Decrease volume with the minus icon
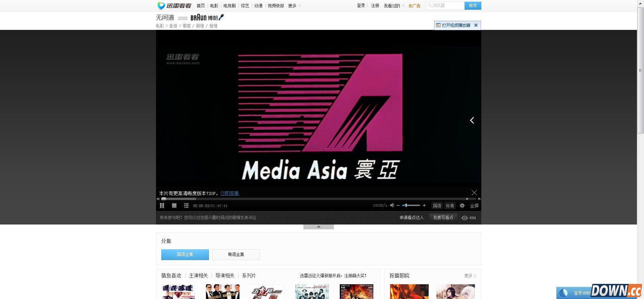644x299 pixels. click(x=398, y=205)
